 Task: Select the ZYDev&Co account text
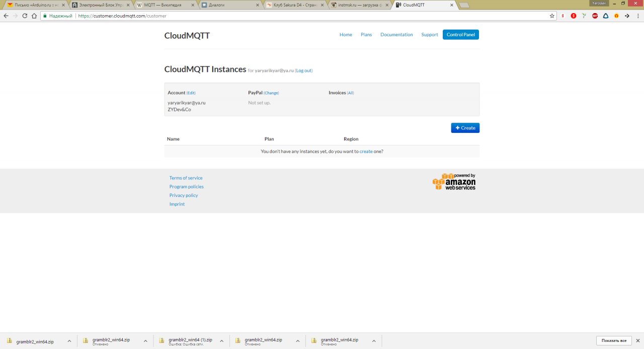click(x=180, y=109)
